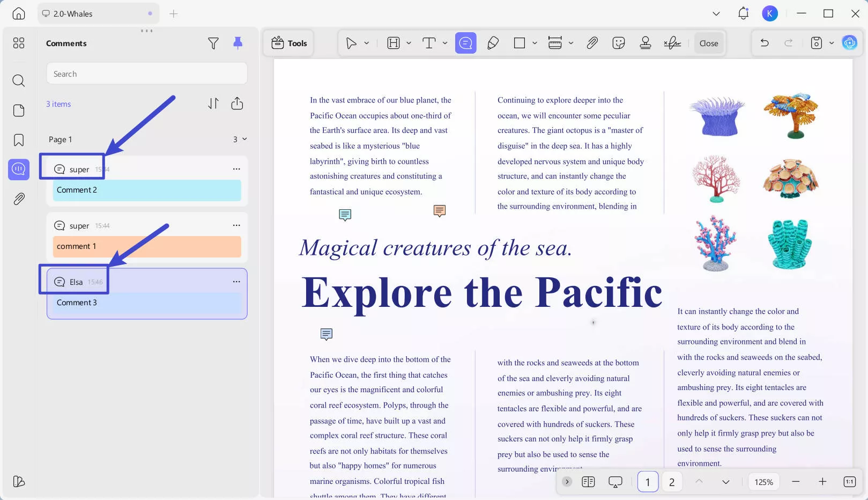Open the Tools menu
This screenshot has width=868, height=500.
pyautogui.click(x=289, y=43)
